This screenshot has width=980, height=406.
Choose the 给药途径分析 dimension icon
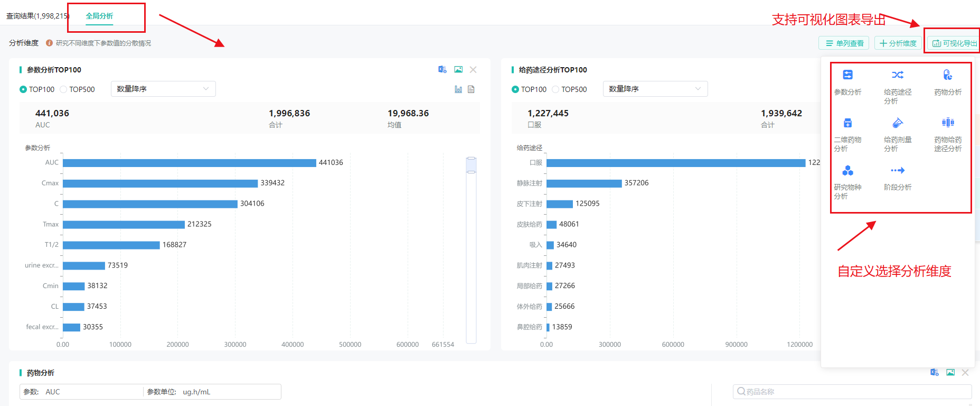898,76
